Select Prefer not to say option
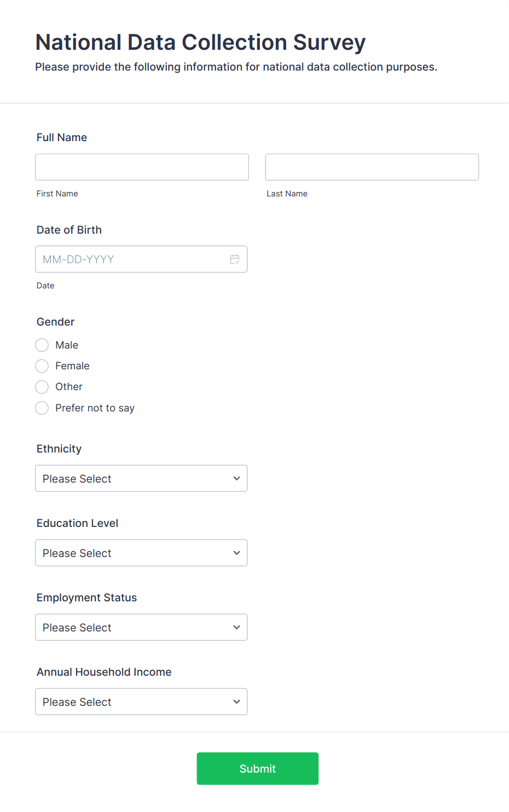Image resolution: width=509 pixels, height=812 pixels. click(42, 408)
